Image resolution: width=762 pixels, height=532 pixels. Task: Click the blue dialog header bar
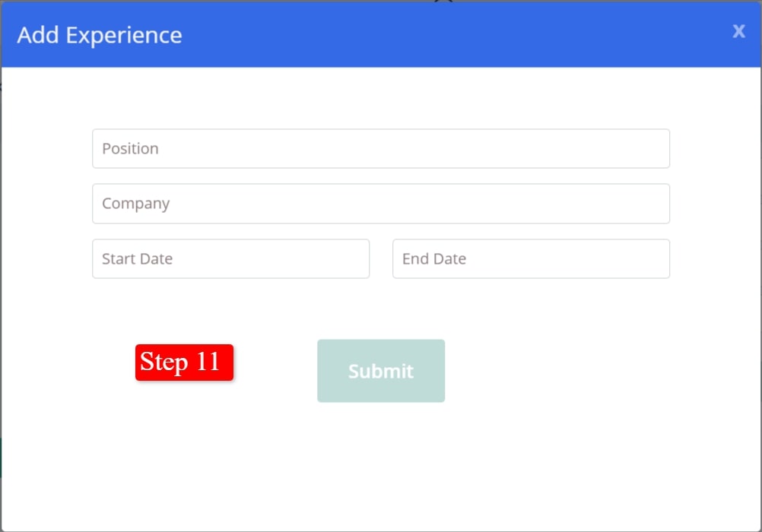coord(456,35)
